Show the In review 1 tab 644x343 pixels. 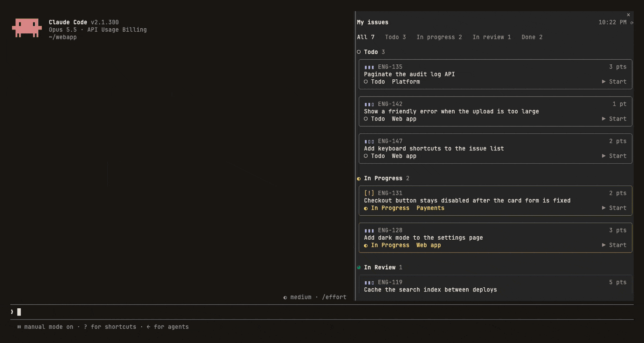pyautogui.click(x=492, y=37)
